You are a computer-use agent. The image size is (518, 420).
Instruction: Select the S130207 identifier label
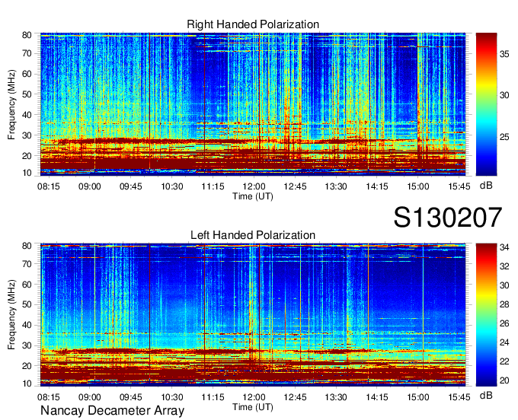(448, 217)
